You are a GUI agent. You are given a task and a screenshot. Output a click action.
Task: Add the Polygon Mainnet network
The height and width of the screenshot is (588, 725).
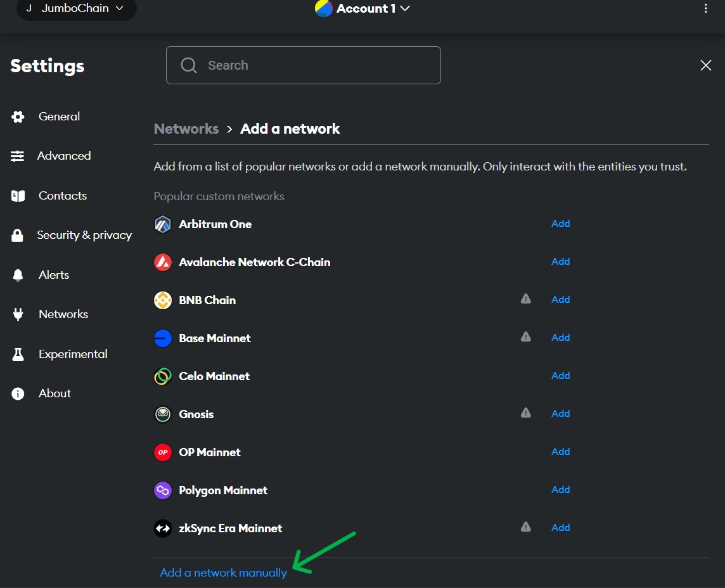(x=560, y=490)
